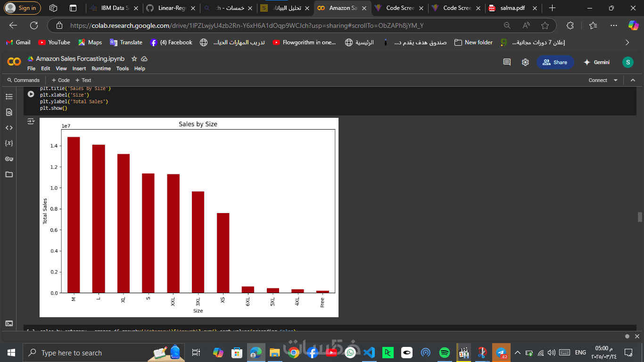Image resolution: width=644 pixels, height=362 pixels.
Task: Open the View menu
Action: click(x=61, y=68)
